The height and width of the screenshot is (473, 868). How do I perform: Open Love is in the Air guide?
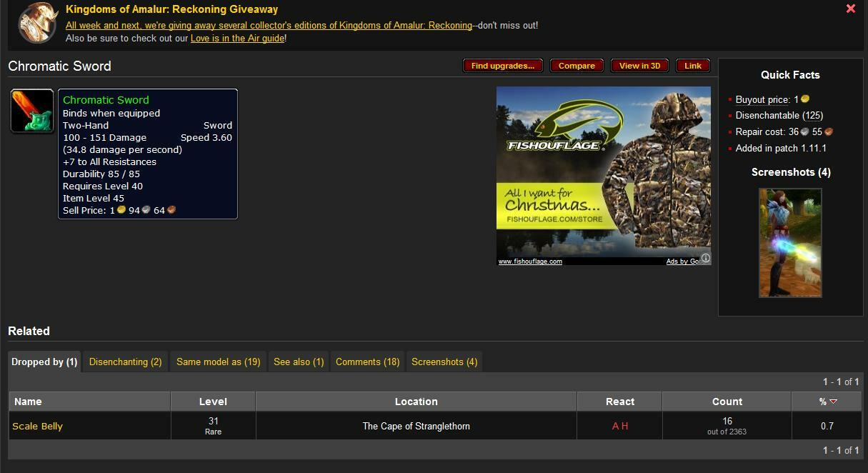pyautogui.click(x=237, y=39)
